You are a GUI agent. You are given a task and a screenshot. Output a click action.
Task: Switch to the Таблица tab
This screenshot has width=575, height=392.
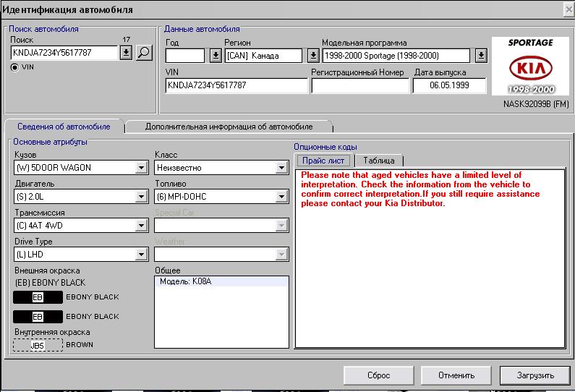click(379, 161)
